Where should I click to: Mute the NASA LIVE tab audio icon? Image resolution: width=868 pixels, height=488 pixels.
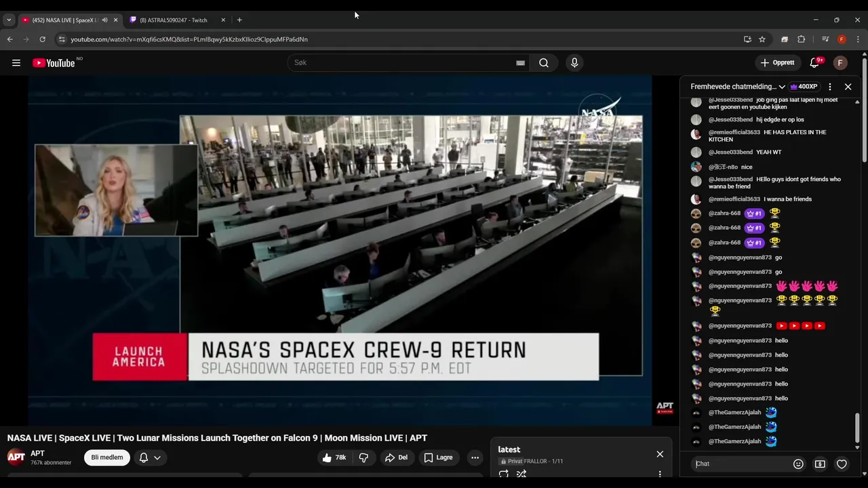coord(104,20)
